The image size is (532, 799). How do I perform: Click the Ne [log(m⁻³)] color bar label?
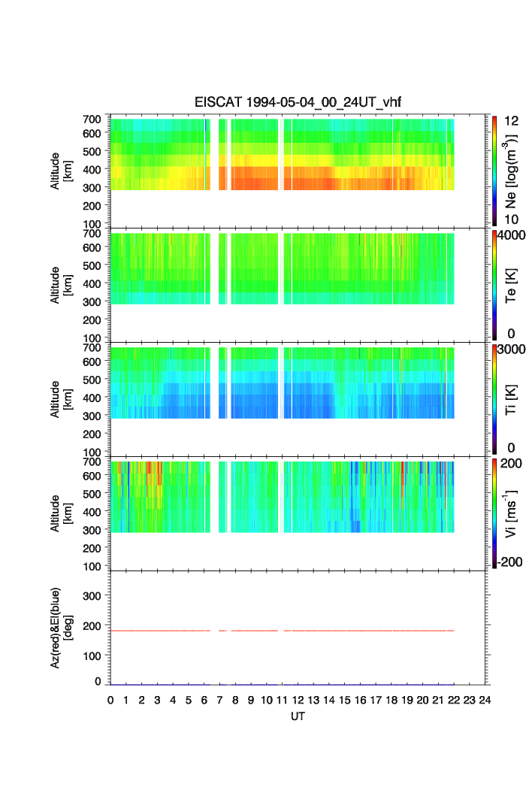tap(512, 170)
